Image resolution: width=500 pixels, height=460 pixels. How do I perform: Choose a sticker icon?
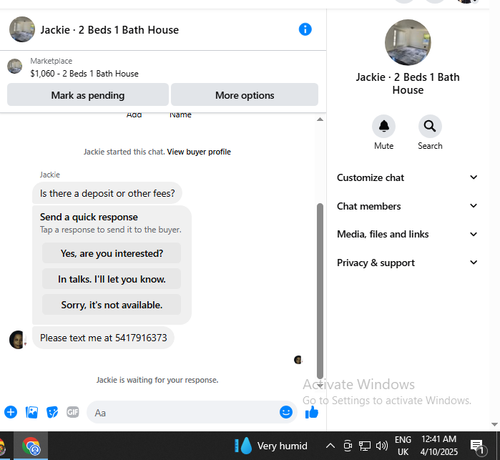pos(52,412)
